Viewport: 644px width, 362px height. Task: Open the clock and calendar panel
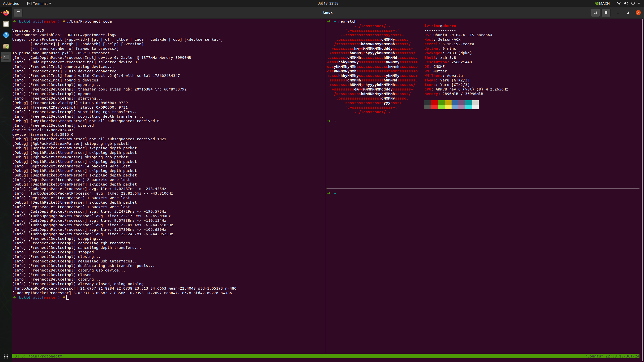pos(328,3)
